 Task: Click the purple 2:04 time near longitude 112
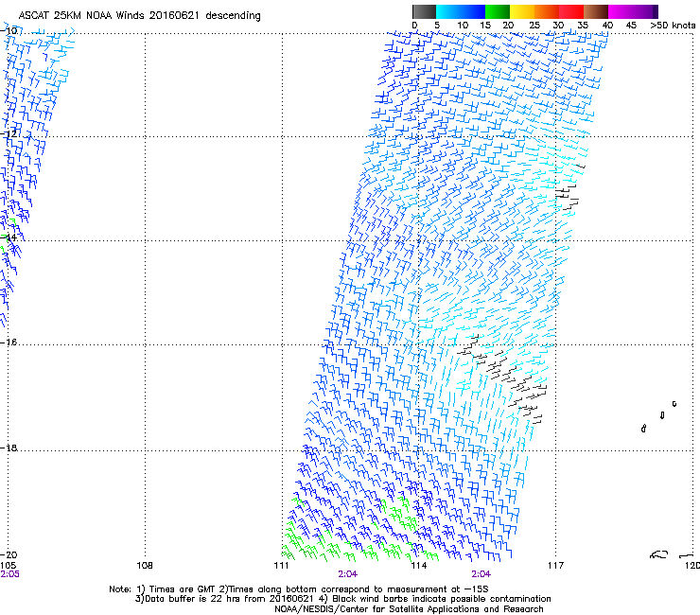[348, 574]
